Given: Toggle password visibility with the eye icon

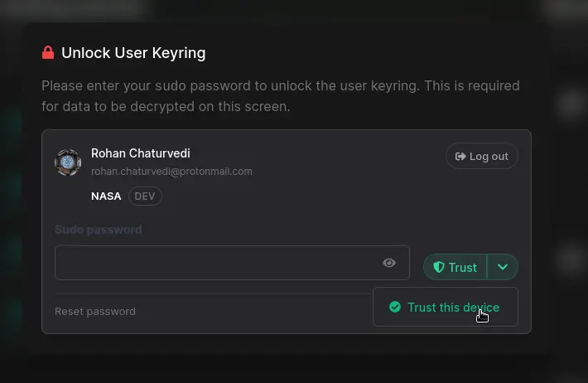Looking at the screenshot, I should pyautogui.click(x=389, y=263).
